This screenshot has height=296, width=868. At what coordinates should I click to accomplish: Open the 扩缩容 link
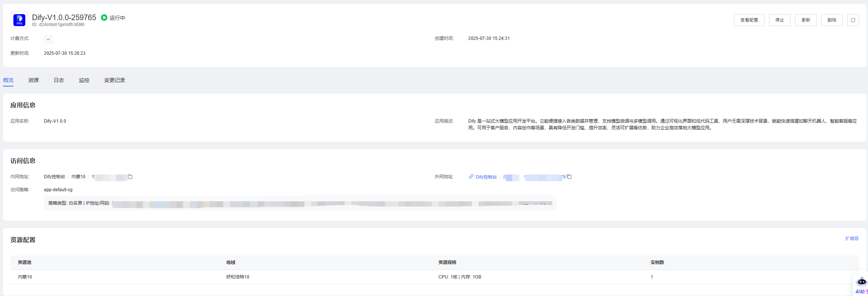(x=852, y=239)
